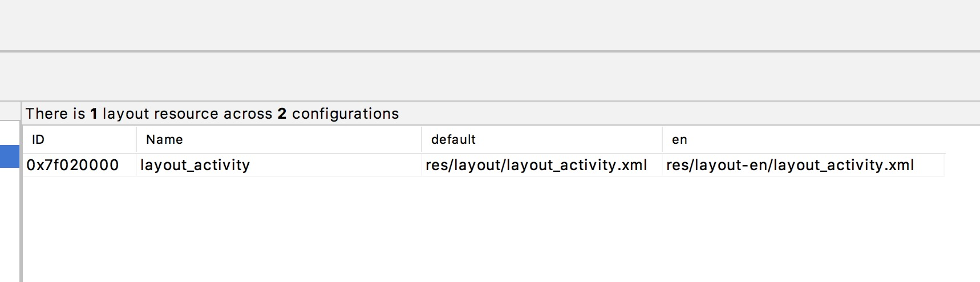Click the res/layout-en/layout_activity.xml path cell

pos(789,166)
